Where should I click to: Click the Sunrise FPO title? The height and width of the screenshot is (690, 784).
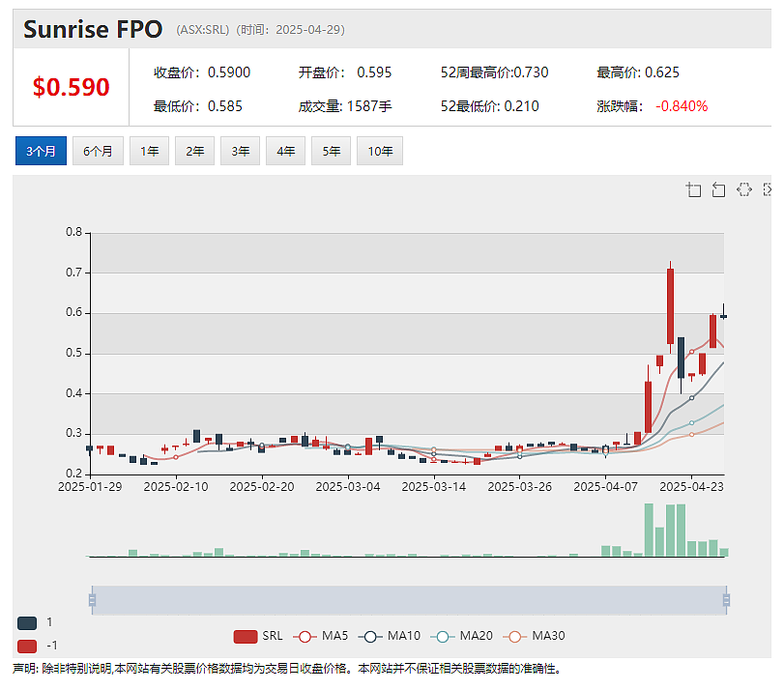click(93, 29)
